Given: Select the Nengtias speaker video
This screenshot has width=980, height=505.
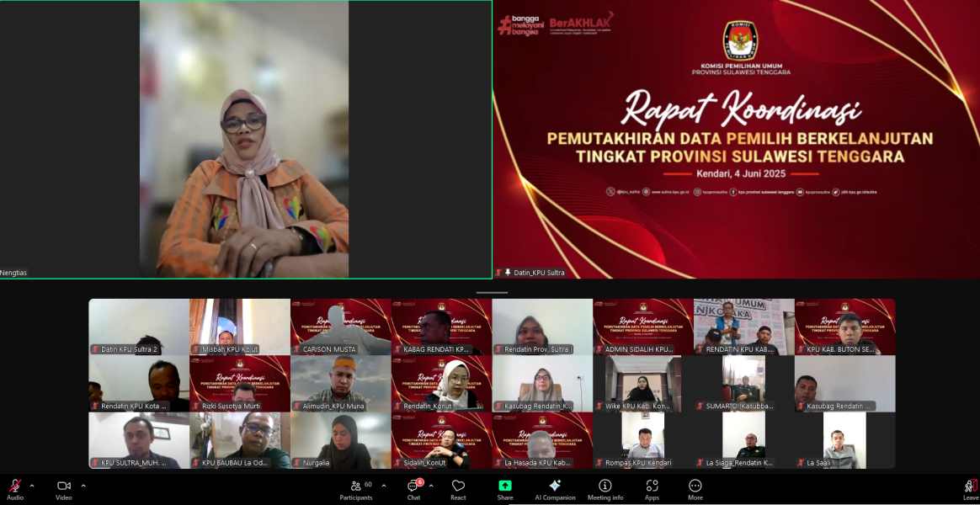Looking at the screenshot, I should click(x=245, y=139).
